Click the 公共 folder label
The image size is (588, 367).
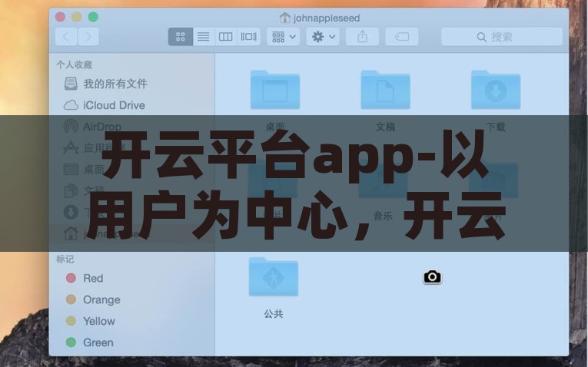click(274, 314)
